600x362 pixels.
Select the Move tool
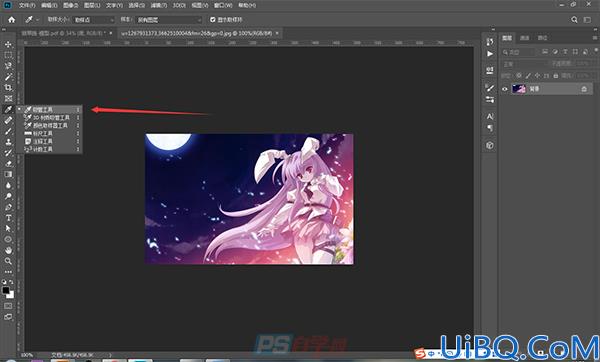8,44
